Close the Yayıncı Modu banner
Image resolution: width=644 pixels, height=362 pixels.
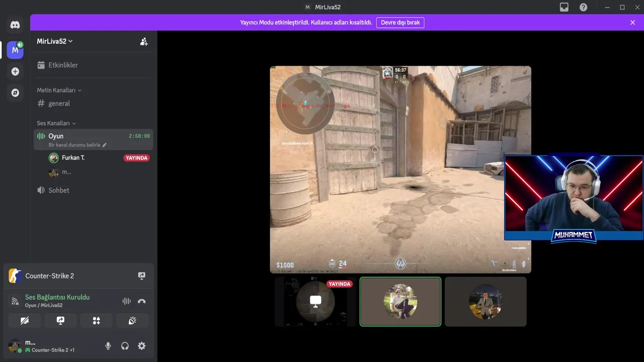pos(632,23)
